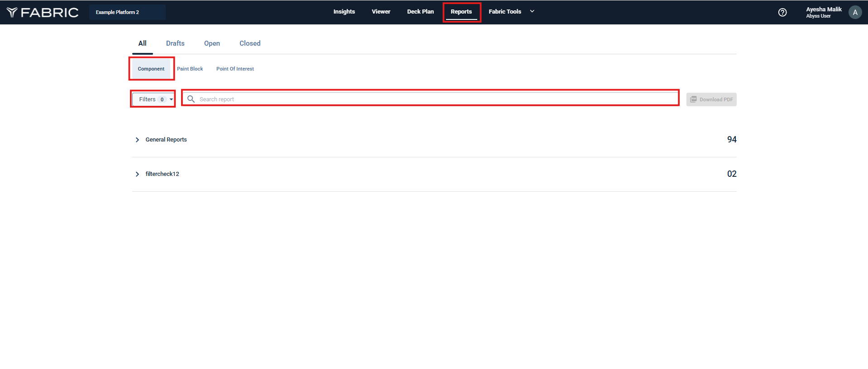Click the Fabric logo icon
Screen dimensions: 868x369
pos(12,12)
